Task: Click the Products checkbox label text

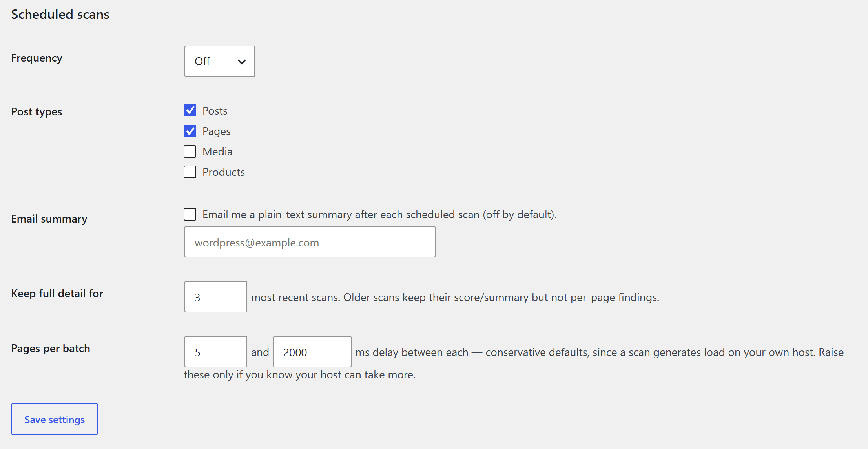Action: (x=223, y=172)
